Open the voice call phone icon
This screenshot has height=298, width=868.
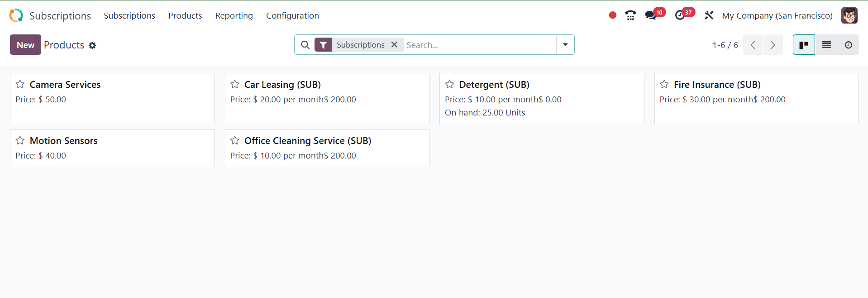[630, 15]
